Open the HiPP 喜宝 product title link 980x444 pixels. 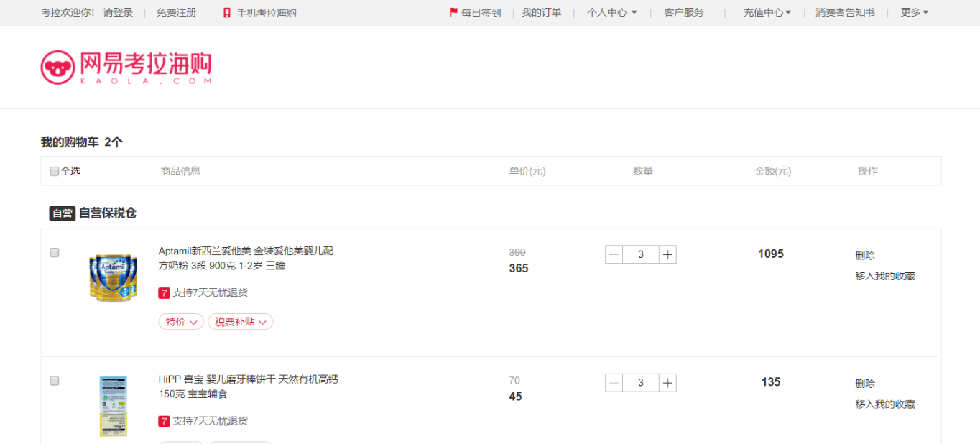pyautogui.click(x=248, y=387)
